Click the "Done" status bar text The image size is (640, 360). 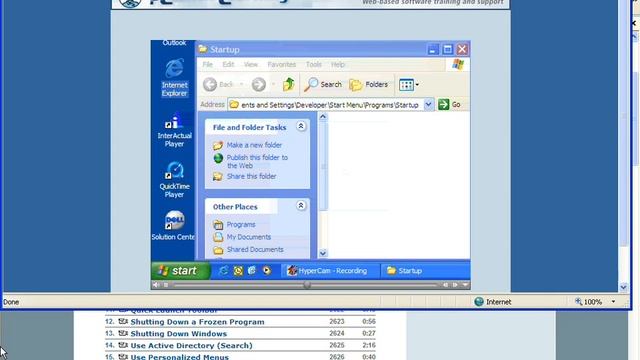coord(11,302)
